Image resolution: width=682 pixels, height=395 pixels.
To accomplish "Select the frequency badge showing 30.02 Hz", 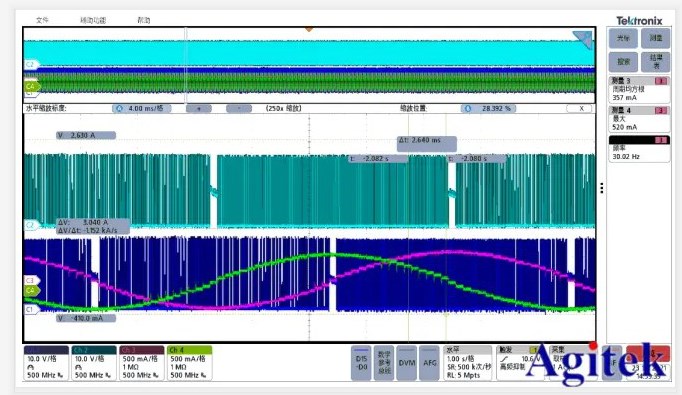I will click(x=639, y=148).
